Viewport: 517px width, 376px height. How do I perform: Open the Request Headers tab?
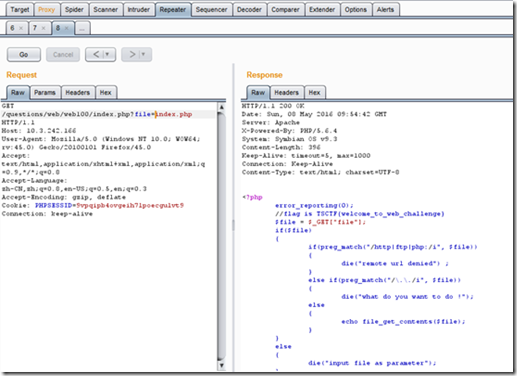click(78, 93)
